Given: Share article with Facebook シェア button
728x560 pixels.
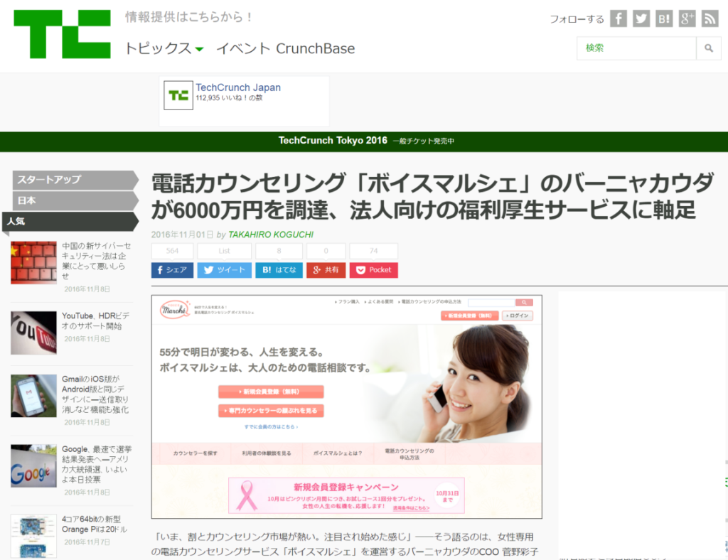Looking at the screenshot, I should click(172, 270).
